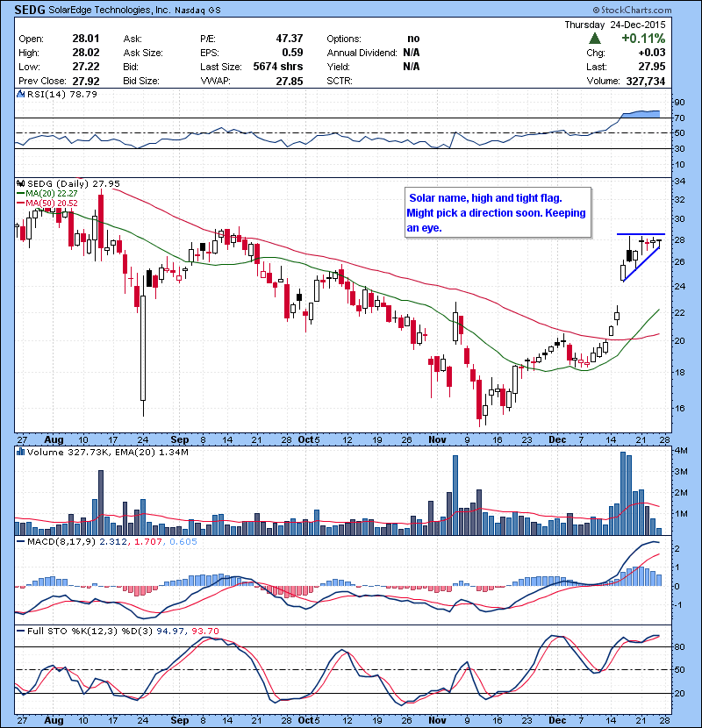Viewport: 702px width, 728px height.
Task: Click the Prev Close value 27.92
Action: (x=86, y=82)
